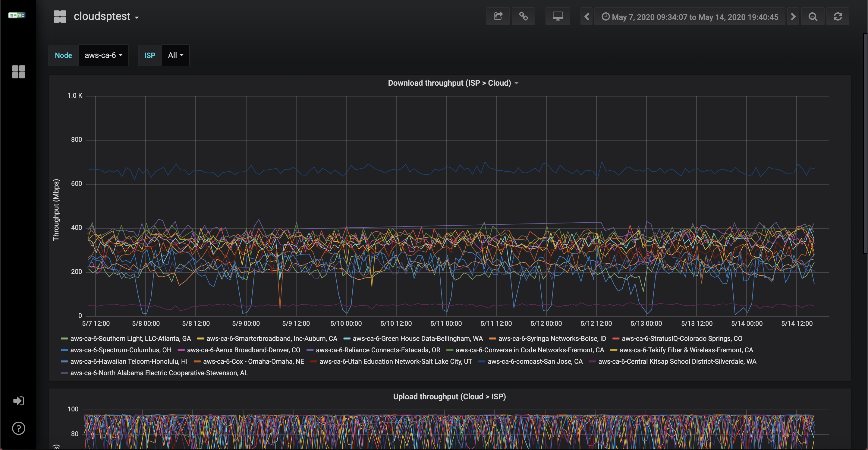The image size is (868, 450).
Task: Open the ISP All dropdown
Action: pyautogui.click(x=175, y=55)
